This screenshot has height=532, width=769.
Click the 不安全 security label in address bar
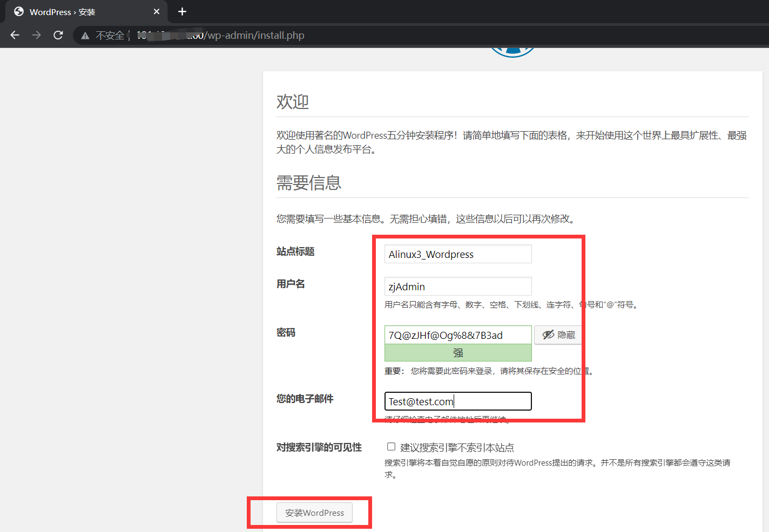(x=110, y=36)
